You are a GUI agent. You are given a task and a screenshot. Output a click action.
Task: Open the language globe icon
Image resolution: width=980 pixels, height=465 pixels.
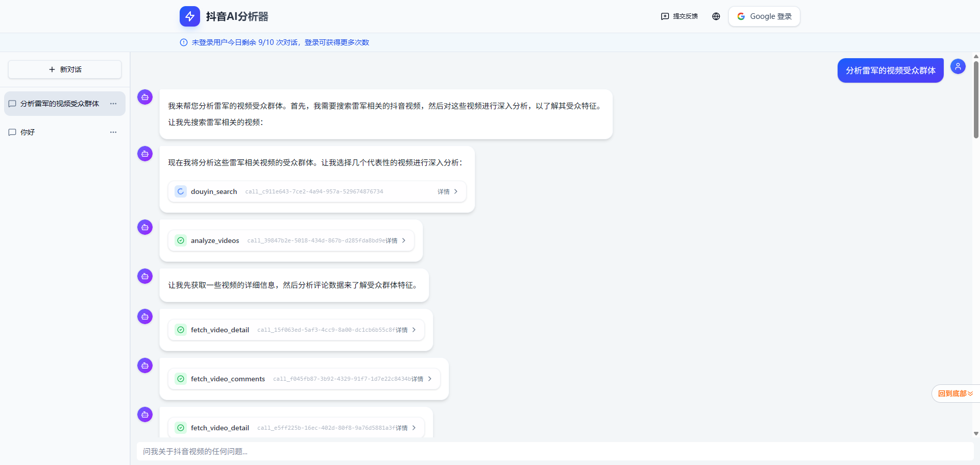pos(716,16)
